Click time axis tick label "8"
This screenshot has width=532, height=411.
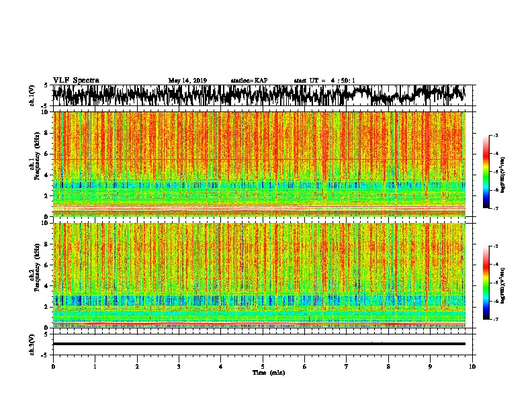[388, 367]
